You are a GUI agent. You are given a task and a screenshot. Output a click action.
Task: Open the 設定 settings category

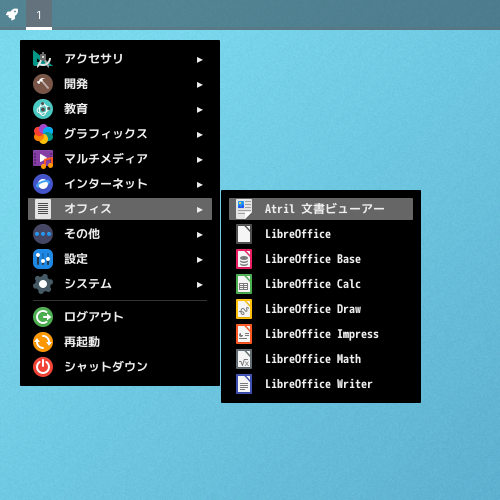tap(120, 259)
